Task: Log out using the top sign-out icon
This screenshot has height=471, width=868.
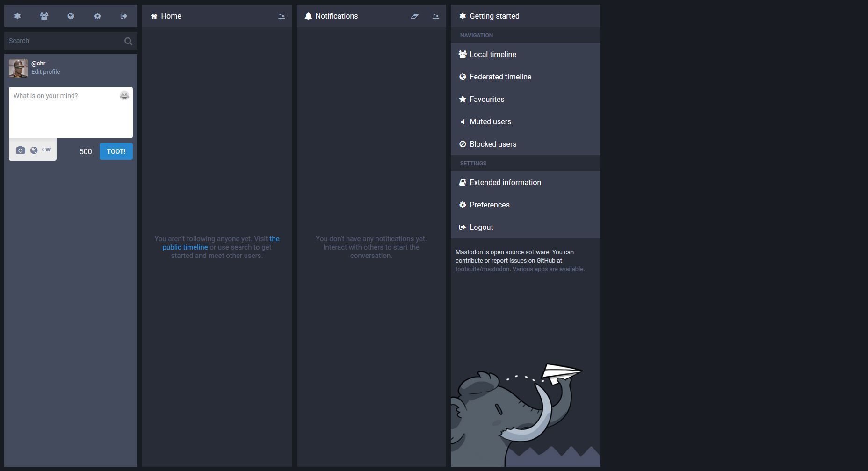Action: click(124, 16)
